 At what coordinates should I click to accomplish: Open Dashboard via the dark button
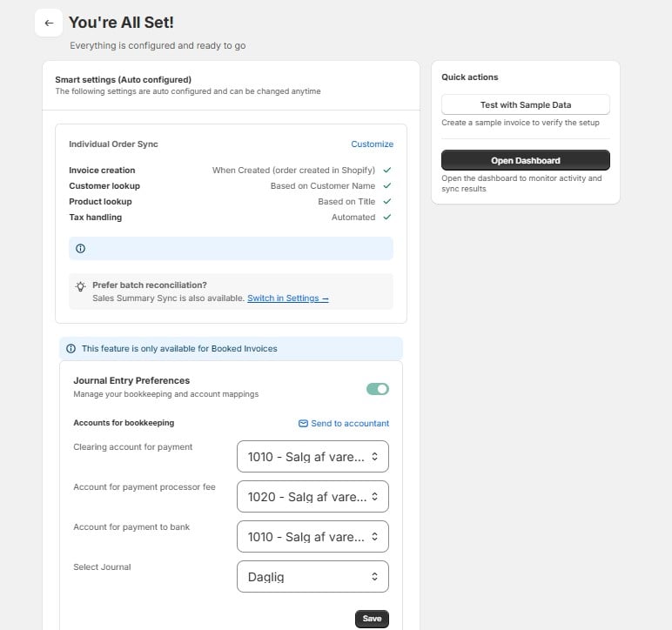(x=526, y=160)
